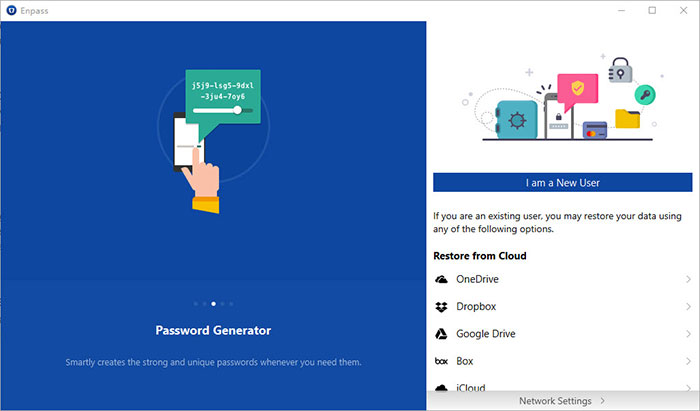Click the Box logo icon
This screenshot has height=411, width=700.
tap(442, 361)
